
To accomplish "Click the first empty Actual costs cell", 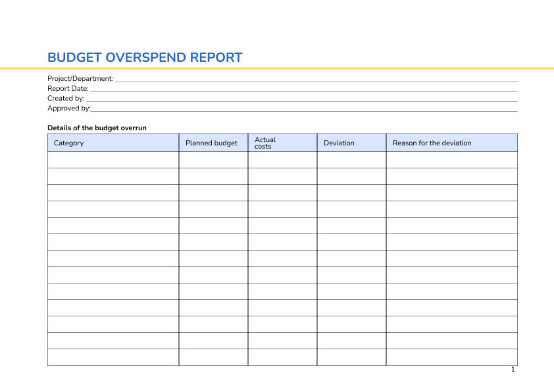I will [x=282, y=159].
